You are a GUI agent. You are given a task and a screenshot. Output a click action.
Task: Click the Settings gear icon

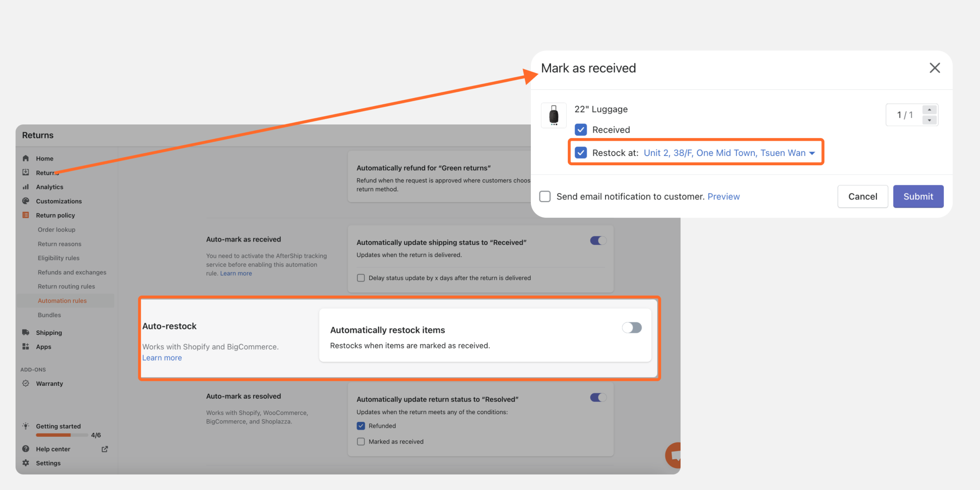(x=25, y=463)
